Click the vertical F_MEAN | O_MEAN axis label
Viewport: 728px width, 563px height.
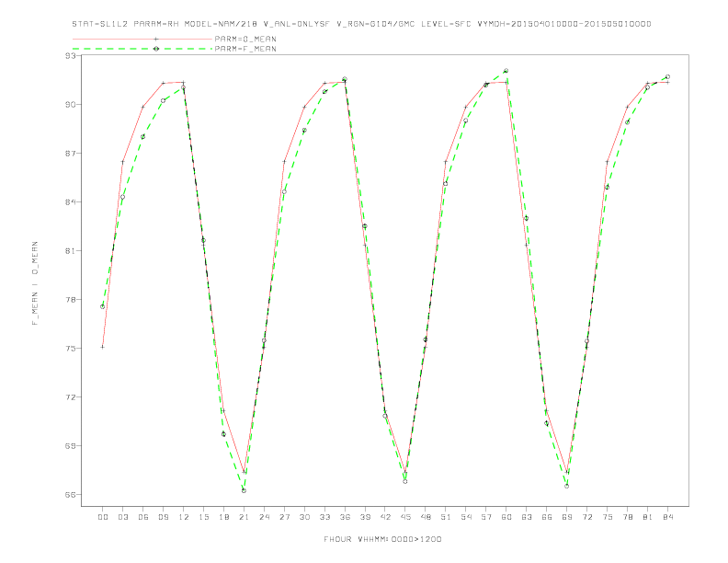[35, 283]
